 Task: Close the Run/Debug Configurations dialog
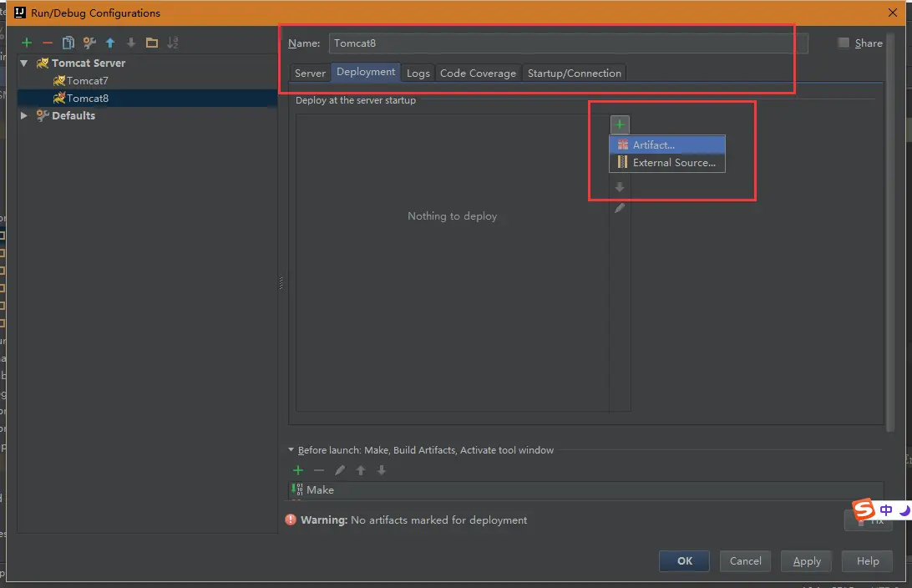coord(893,13)
